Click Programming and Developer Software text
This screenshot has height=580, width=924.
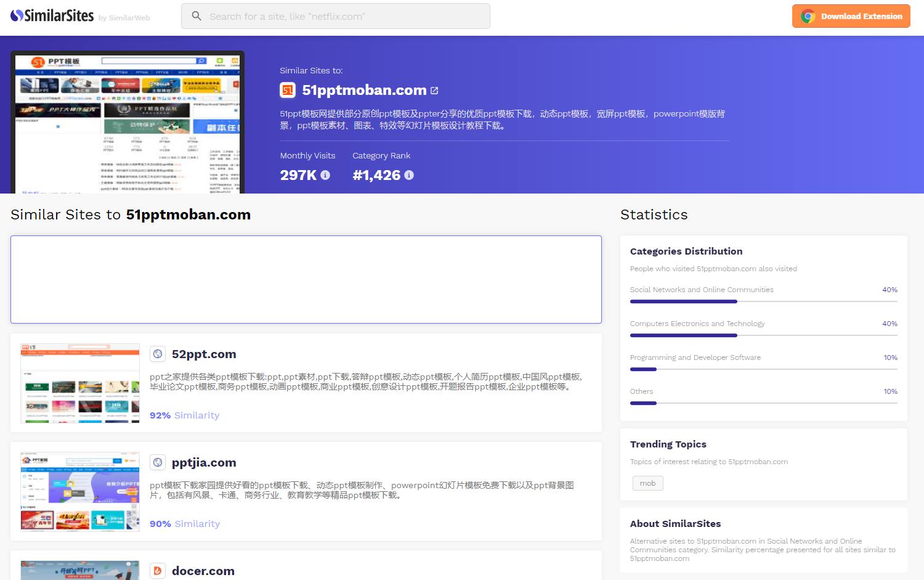tap(695, 357)
